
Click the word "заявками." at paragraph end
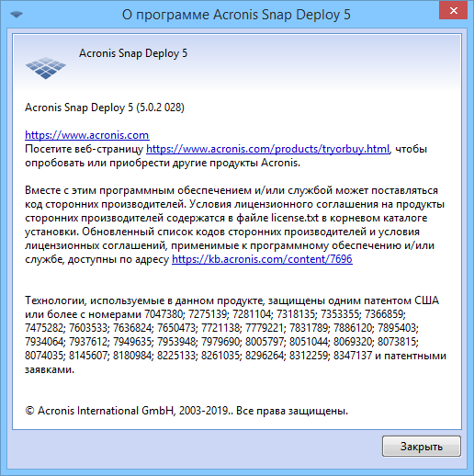tap(50, 369)
